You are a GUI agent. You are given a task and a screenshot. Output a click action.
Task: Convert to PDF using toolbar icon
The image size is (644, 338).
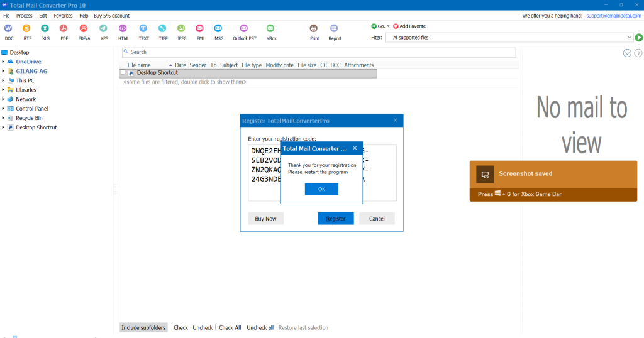(64, 28)
